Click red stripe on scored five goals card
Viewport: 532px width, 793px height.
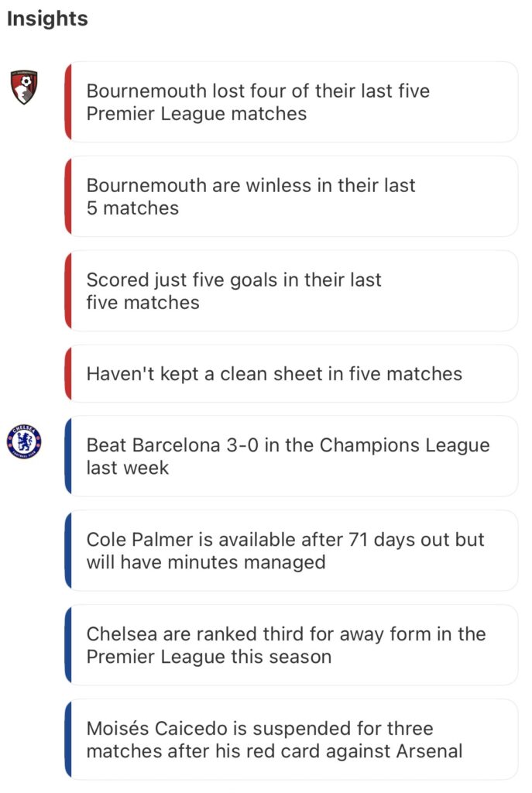coord(68,291)
